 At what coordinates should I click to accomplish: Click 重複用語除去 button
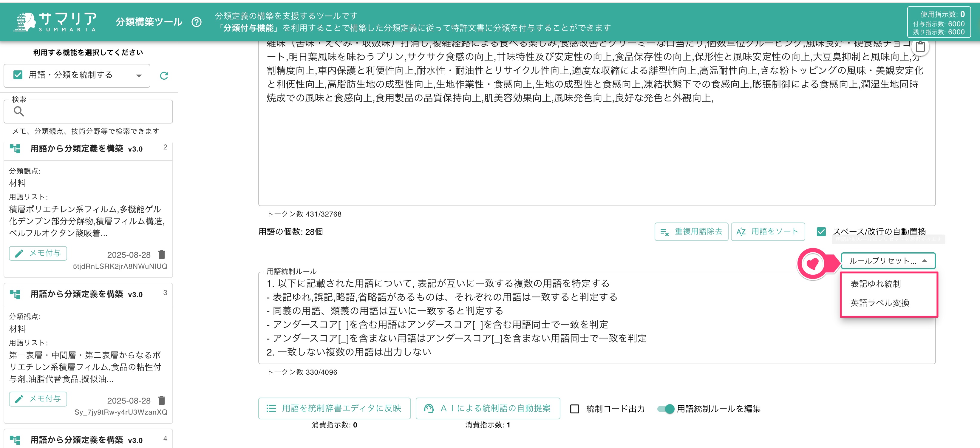tap(691, 231)
